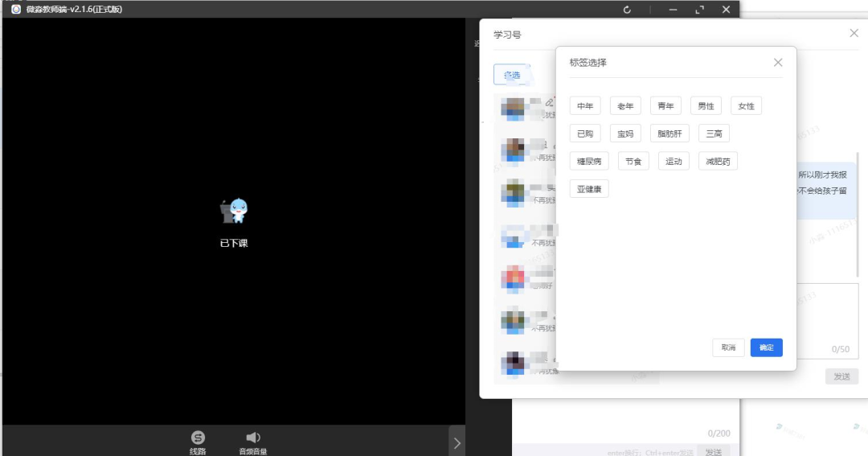Image resolution: width=868 pixels, height=456 pixels.
Task: Select the 青年 tag
Action: pyautogui.click(x=666, y=106)
